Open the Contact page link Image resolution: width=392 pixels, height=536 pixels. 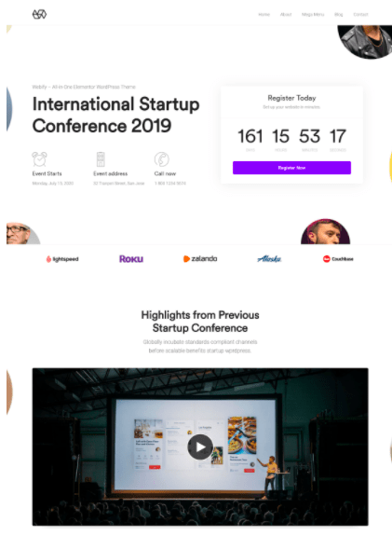[x=360, y=14]
